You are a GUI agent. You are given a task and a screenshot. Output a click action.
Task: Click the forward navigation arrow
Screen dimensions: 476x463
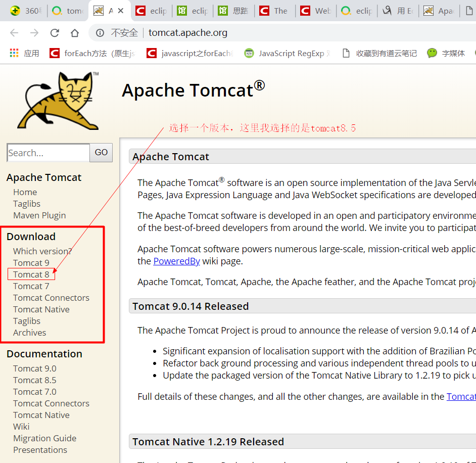pos(34,31)
